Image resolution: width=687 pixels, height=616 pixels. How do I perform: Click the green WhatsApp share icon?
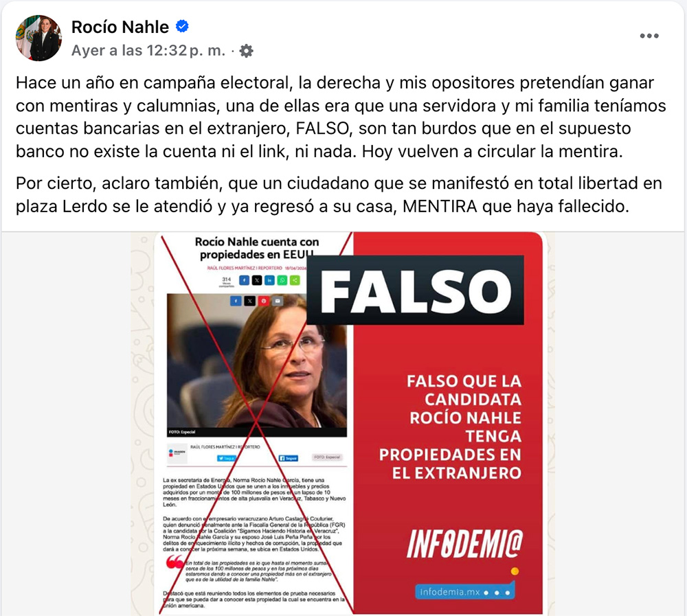coord(282,280)
